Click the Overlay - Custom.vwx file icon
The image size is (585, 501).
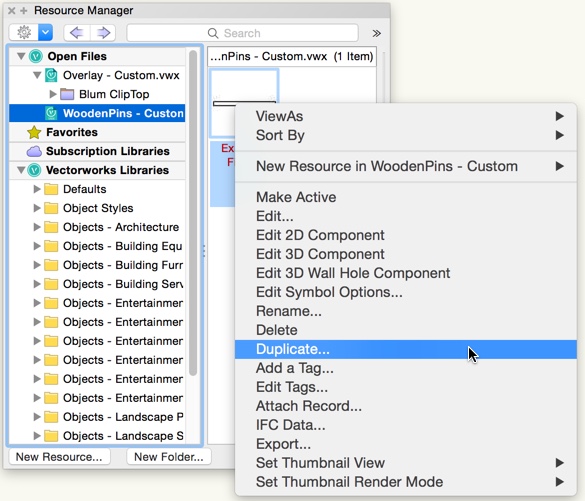point(51,75)
